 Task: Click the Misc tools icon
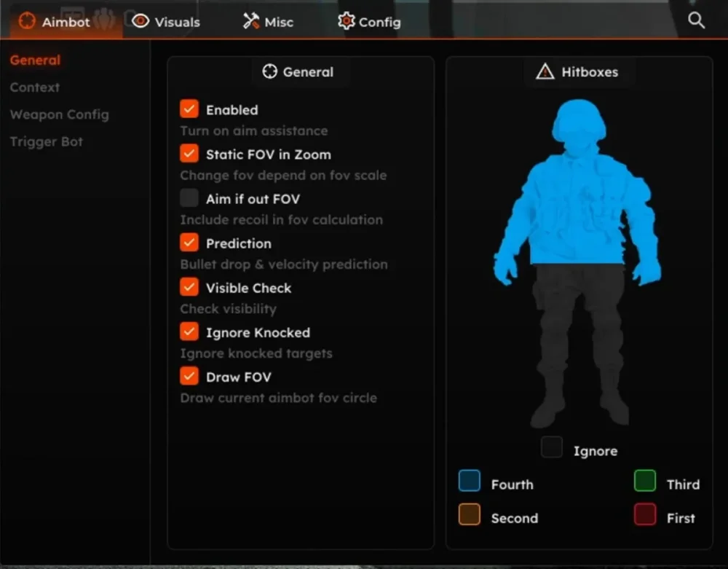[251, 21]
